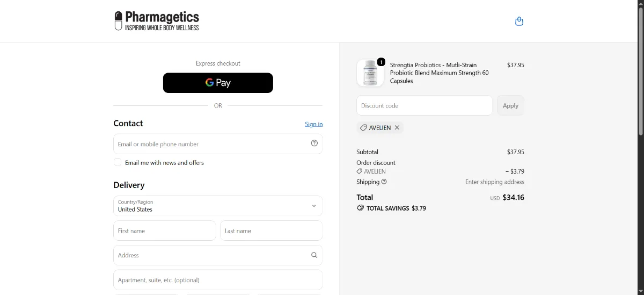Enable Email me with news and offers
This screenshot has height=295, width=644.
click(118, 162)
